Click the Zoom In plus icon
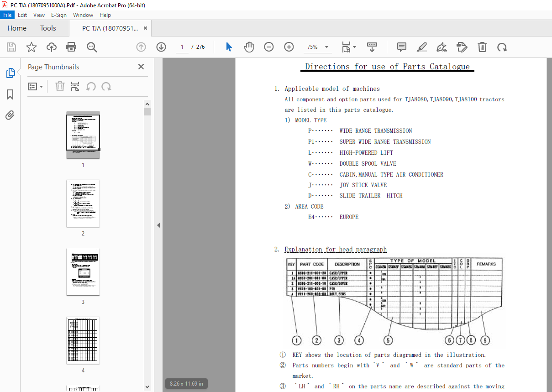 tap(289, 47)
